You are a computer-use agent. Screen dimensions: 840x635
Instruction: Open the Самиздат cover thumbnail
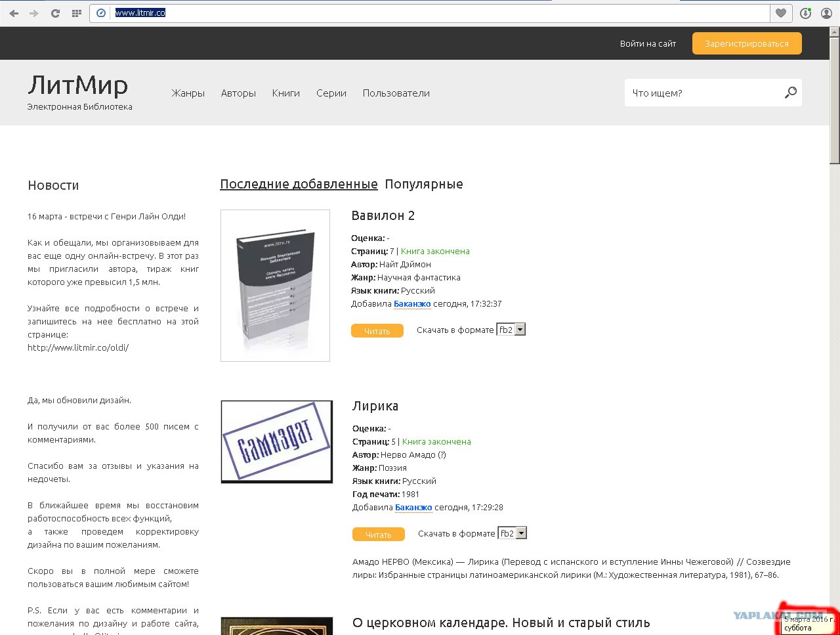(277, 442)
